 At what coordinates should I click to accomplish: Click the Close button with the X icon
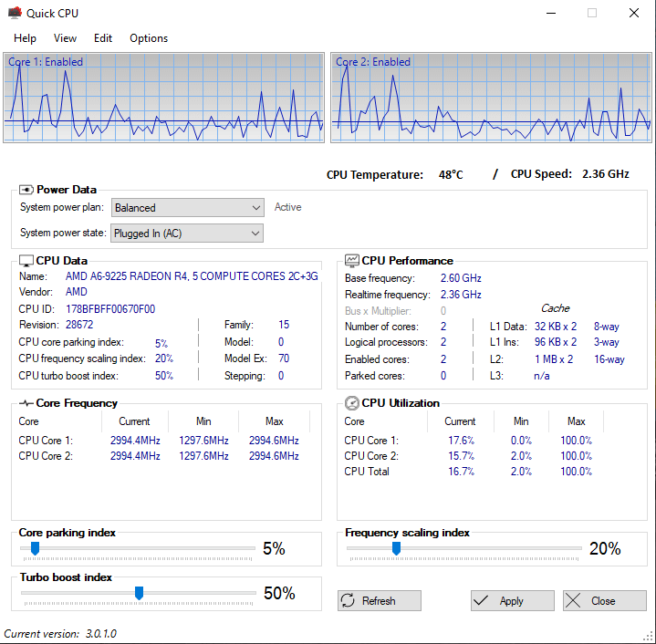point(605,600)
